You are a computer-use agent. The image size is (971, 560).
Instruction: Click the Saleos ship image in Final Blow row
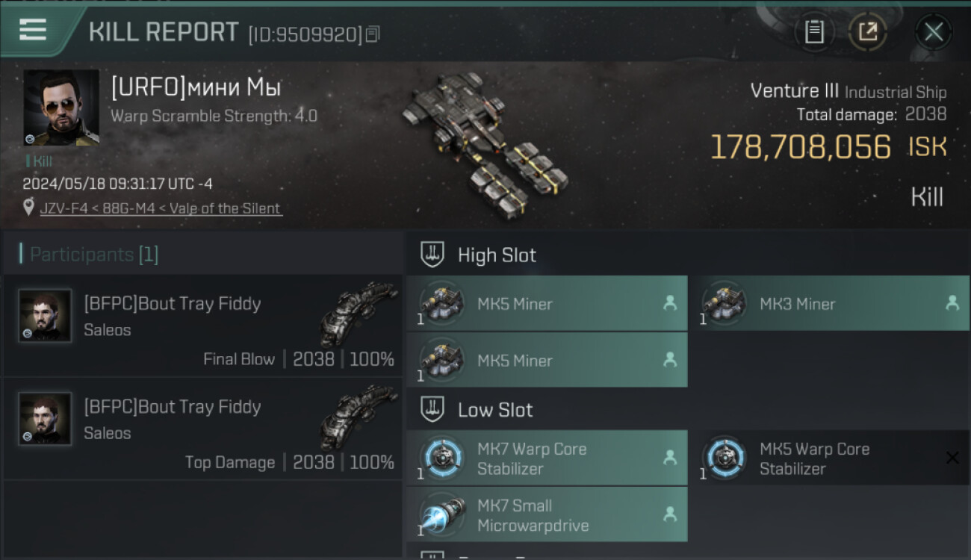point(359,312)
